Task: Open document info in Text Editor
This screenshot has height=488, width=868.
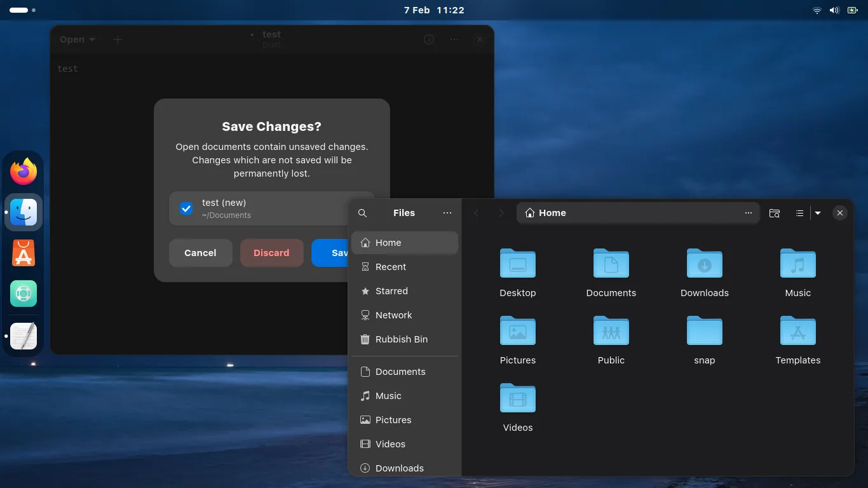Action: pos(429,39)
